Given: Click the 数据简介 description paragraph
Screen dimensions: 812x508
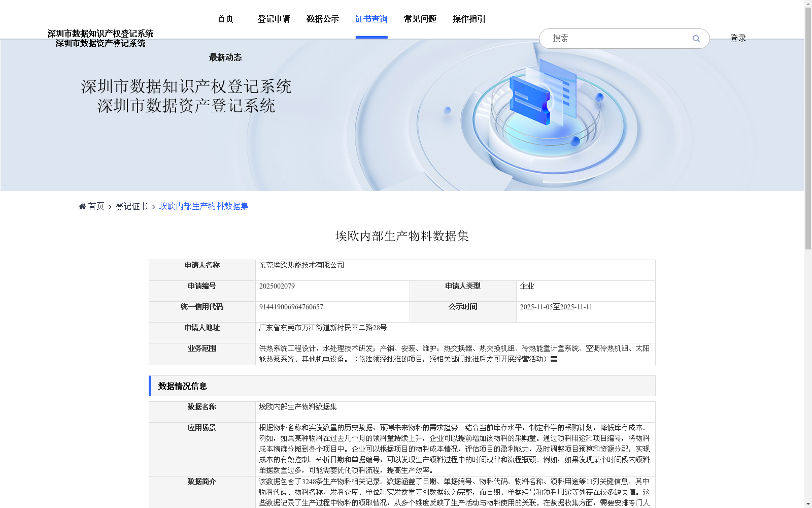Looking at the screenshot, I should tap(454, 492).
